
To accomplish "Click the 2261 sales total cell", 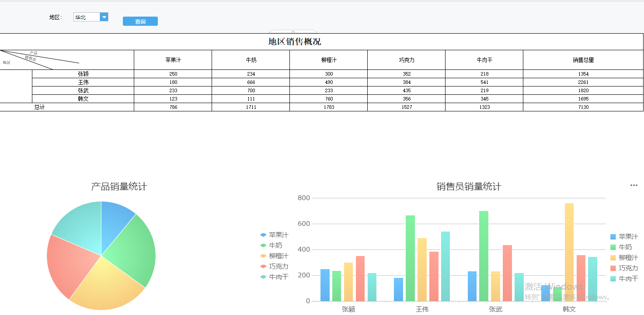I will (583, 82).
